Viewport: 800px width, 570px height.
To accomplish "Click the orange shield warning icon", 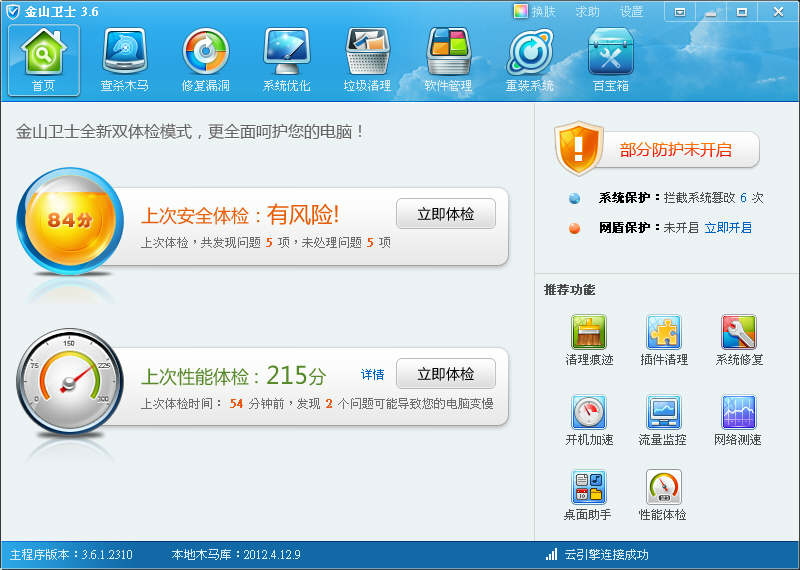I will [579, 148].
